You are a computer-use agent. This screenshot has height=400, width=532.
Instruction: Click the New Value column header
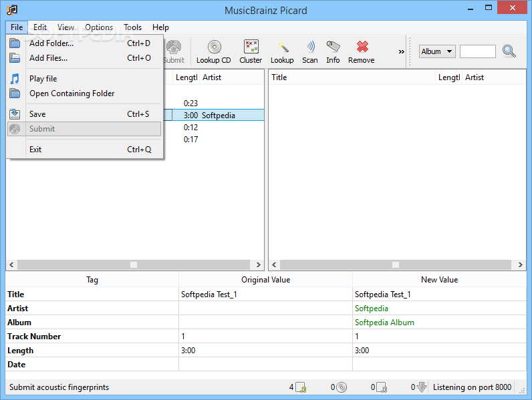click(439, 280)
